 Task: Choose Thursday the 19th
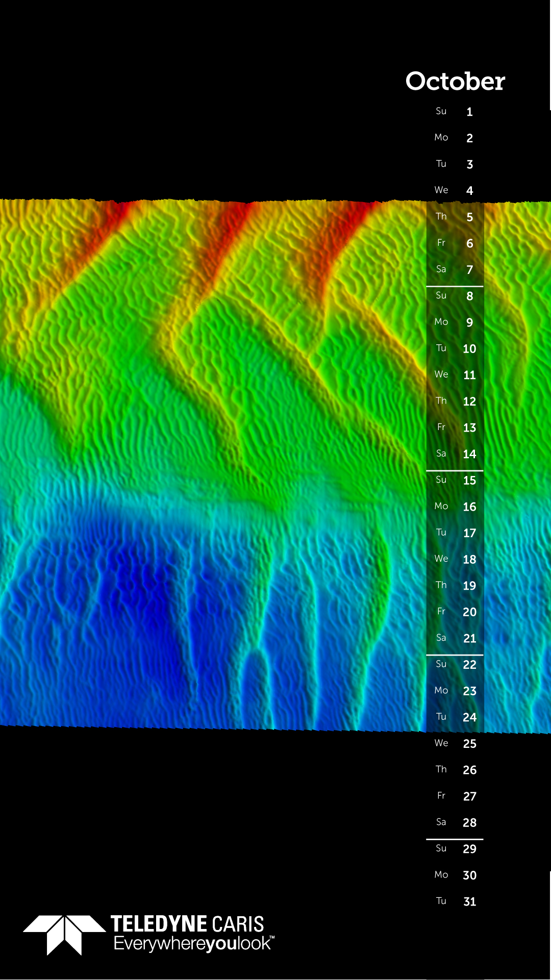point(469,586)
